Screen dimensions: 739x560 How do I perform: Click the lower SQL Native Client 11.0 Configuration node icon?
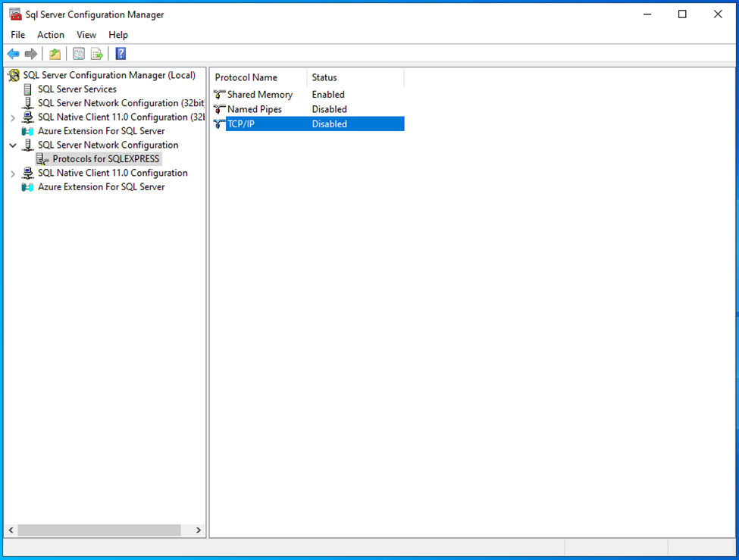[x=28, y=173]
